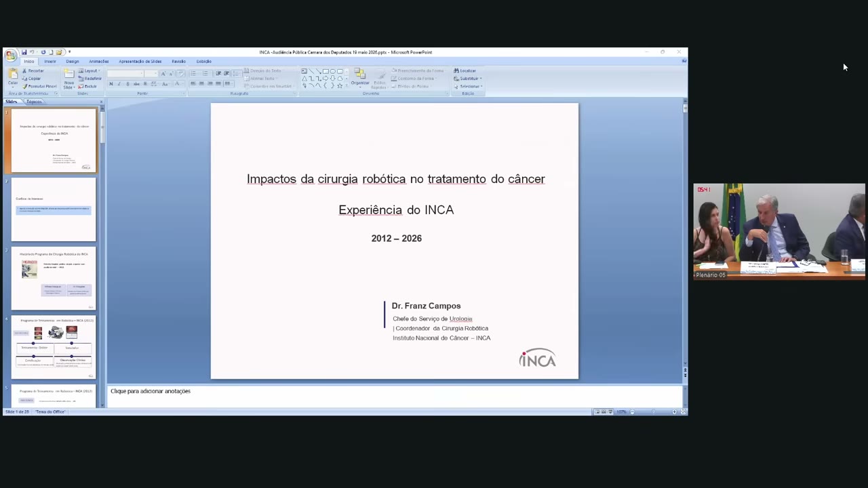Viewport: 868px width, 488px height.
Task: Undo the last action in Quick Access toolbar
Action: click(32, 52)
